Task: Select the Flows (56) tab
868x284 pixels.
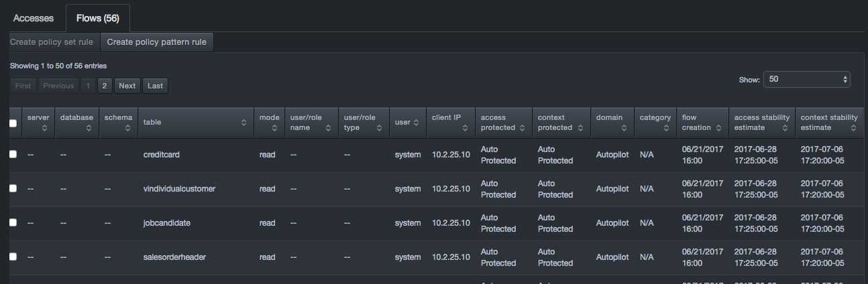Action: point(98,18)
